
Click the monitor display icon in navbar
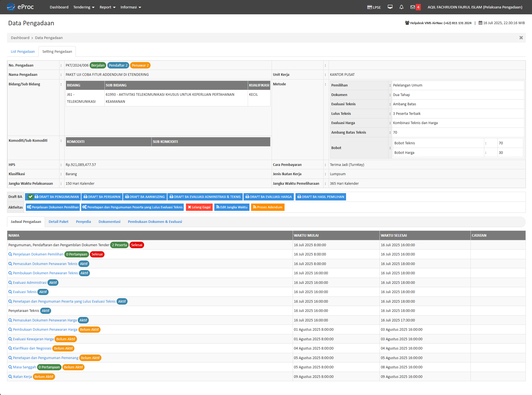pos(390,7)
